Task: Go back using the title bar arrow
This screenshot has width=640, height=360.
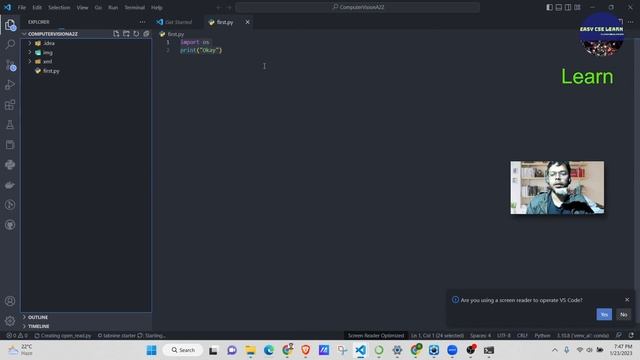Action: tap(218, 7)
